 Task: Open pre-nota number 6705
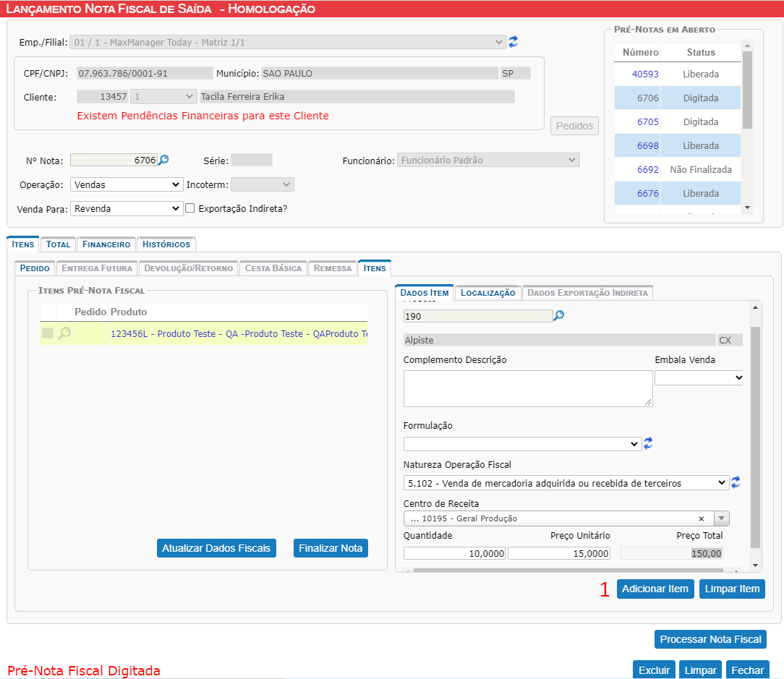648,122
